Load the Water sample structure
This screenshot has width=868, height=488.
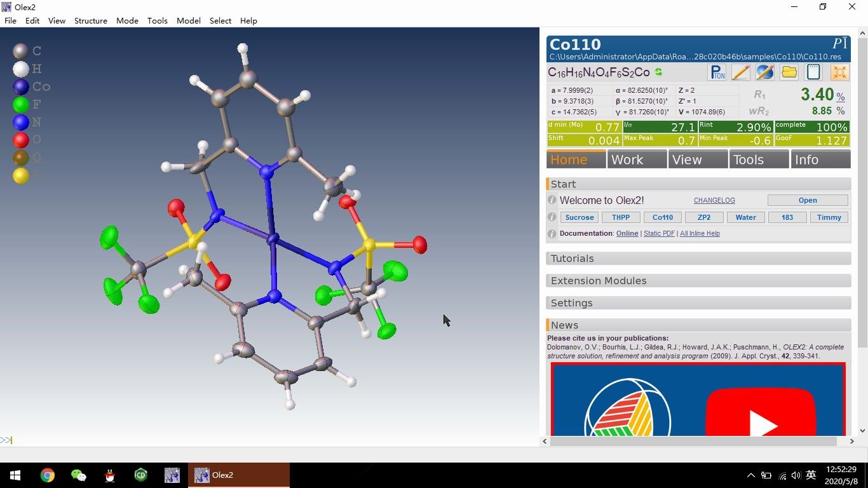pos(745,217)
